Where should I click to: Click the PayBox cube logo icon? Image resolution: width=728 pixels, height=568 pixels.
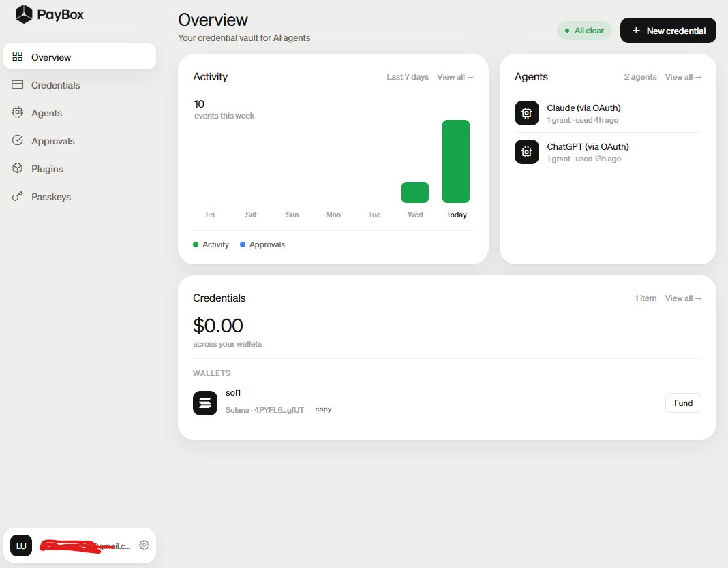click(x=24, y=14)
